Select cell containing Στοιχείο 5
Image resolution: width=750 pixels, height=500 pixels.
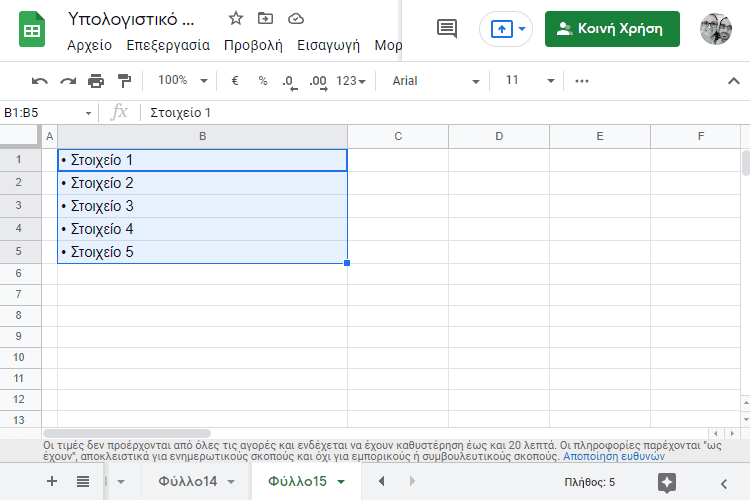(x=202, y=252)
